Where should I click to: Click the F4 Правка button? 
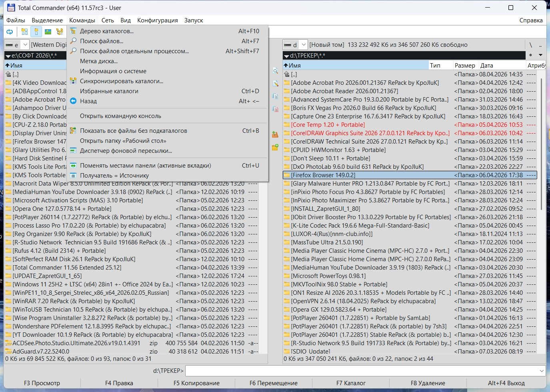119,383
